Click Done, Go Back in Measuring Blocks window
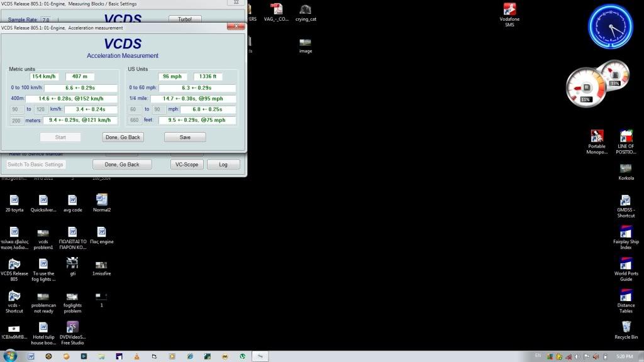The height and width of the screenshot is (362, 644). (x=122, y=164)
